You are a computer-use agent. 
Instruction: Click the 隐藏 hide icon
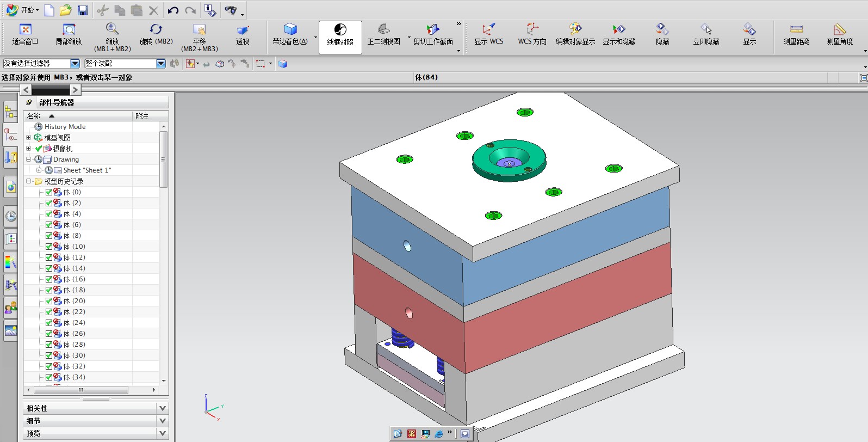tap(662, 35)
